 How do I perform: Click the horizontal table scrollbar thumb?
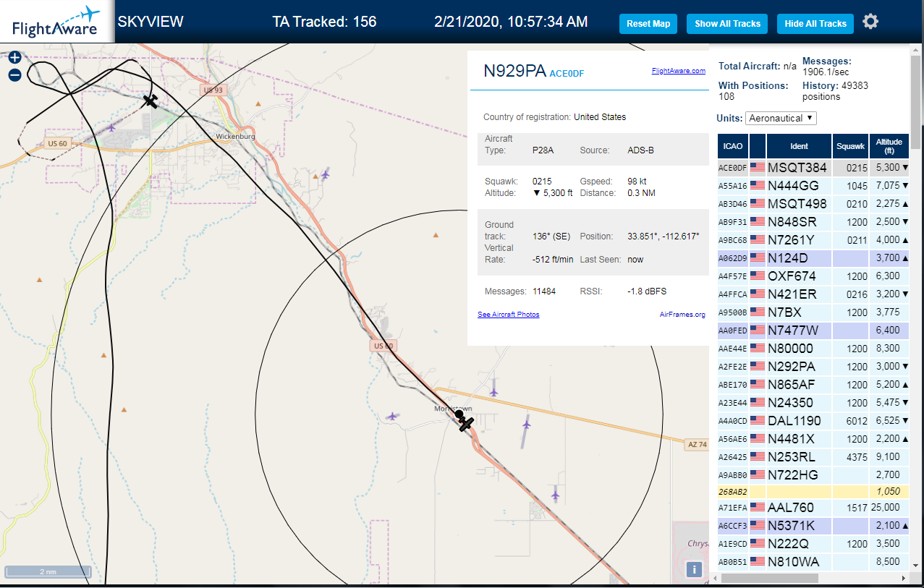tap(769, 578)
